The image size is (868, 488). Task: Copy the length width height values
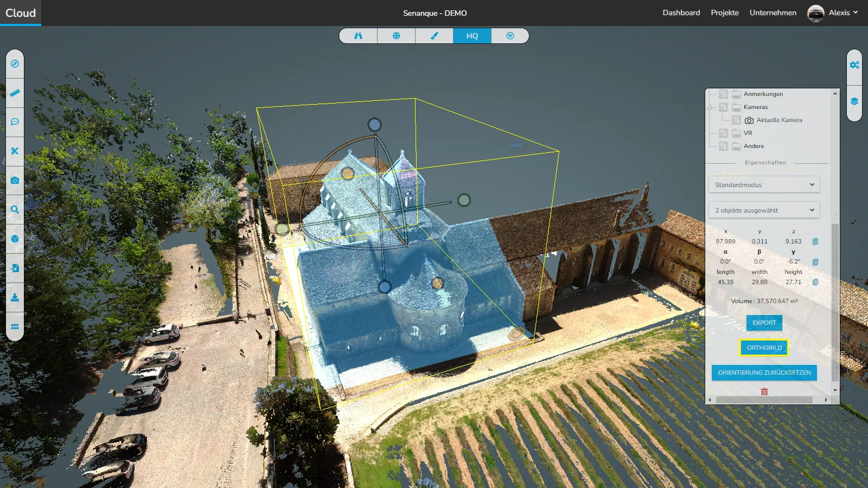pos(815,282)
